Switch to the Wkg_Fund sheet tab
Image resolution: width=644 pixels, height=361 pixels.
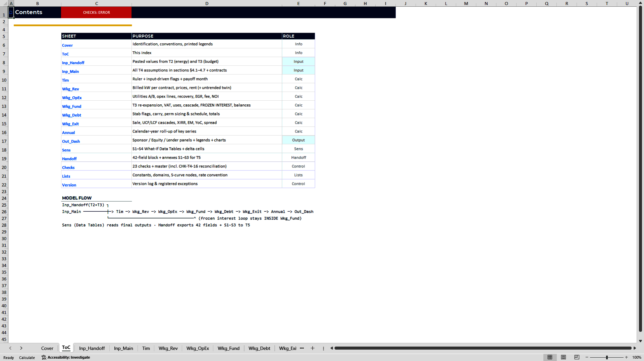[x=228, y=348]
